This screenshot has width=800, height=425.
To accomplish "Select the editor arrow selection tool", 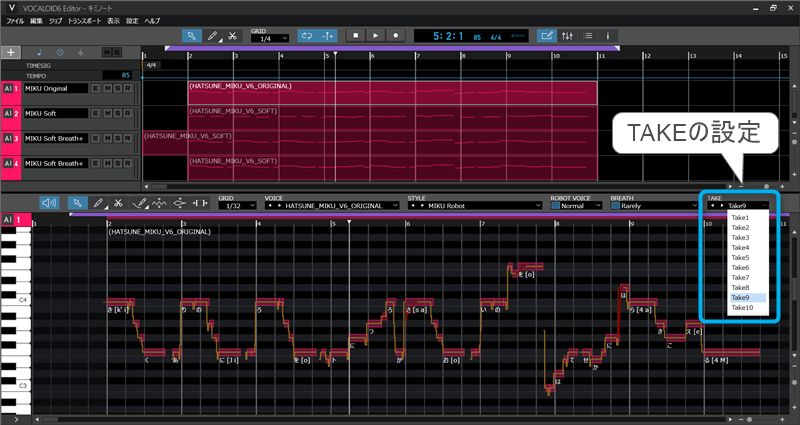I will [78, 203].
